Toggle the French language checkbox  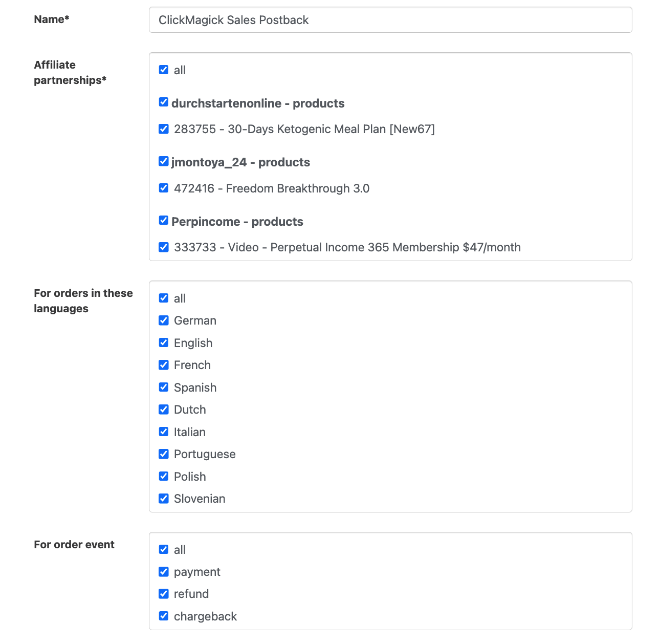coord(164,365)
